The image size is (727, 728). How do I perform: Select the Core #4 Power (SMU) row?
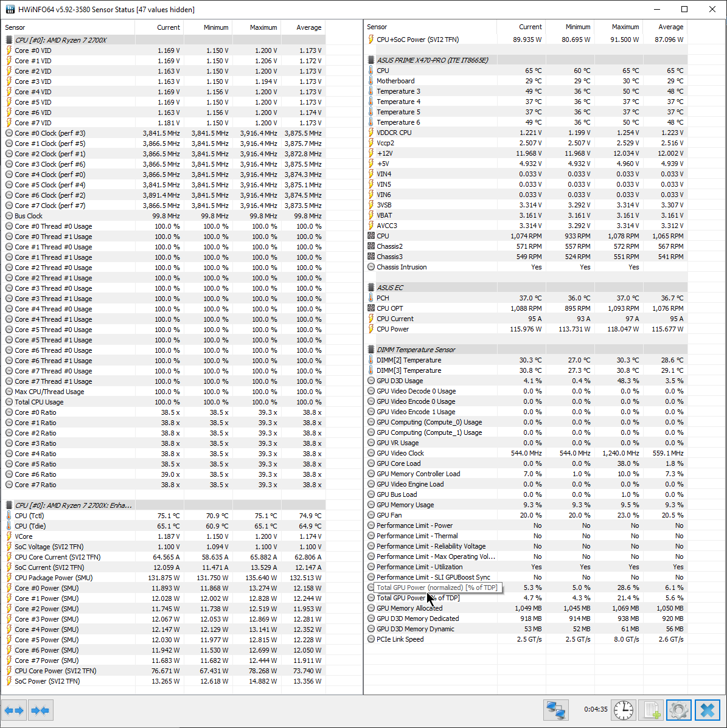coord(164,629)
